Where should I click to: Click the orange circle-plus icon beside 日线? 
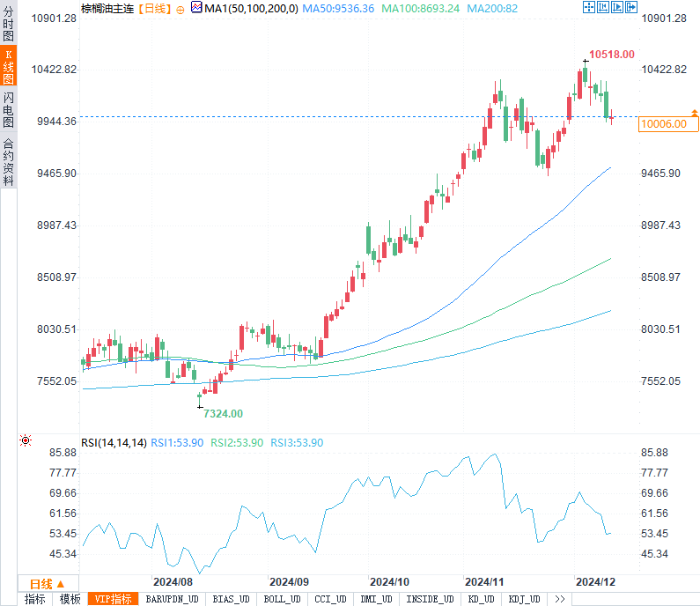(x=181, y=9)
